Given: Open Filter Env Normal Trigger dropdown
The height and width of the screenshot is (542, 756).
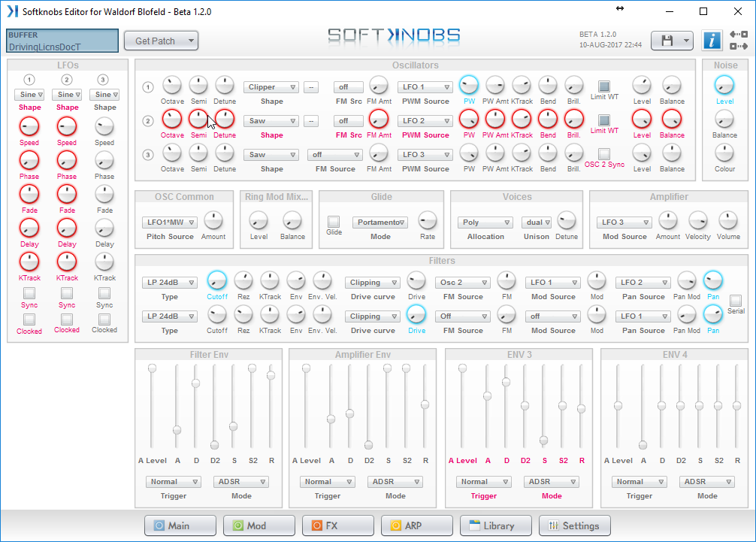Looking at the screenshot, I should click(x=173, y=482).
